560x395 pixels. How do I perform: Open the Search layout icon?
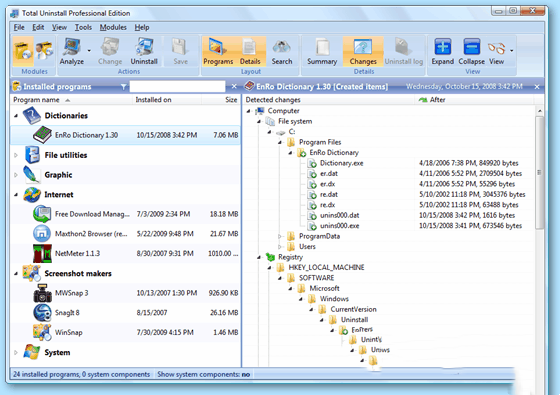(281, 52)
